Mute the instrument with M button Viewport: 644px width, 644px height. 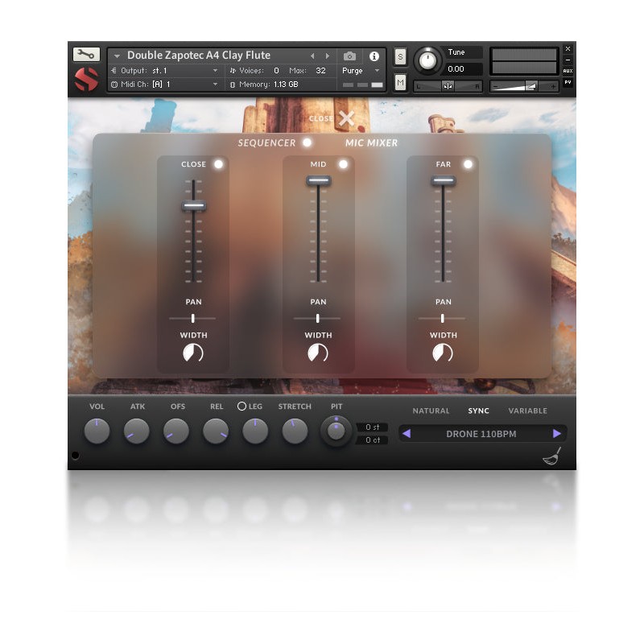point(401,82)
